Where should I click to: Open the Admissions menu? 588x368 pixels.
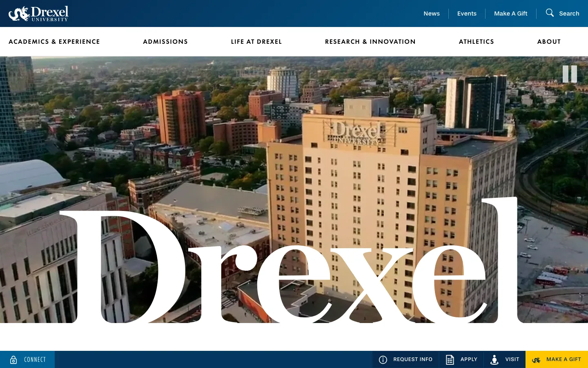pyautogui.click(x=165, y=42)
